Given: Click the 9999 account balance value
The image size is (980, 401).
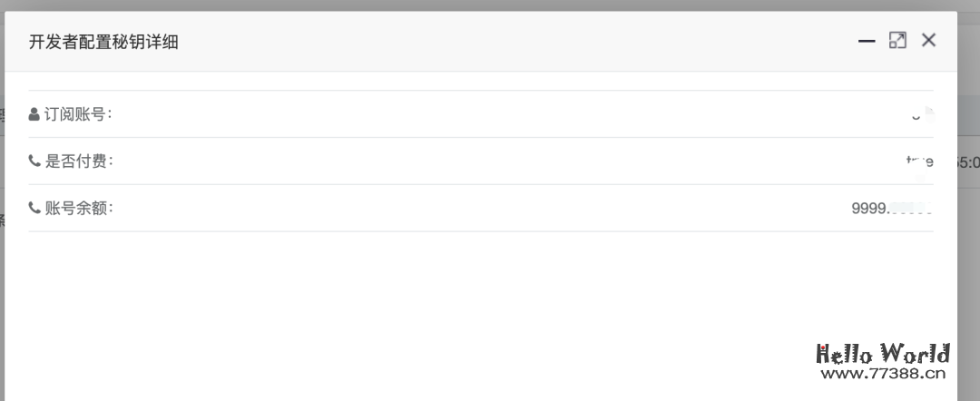Looking at the screenshot, I should click(x=891, y=209).
